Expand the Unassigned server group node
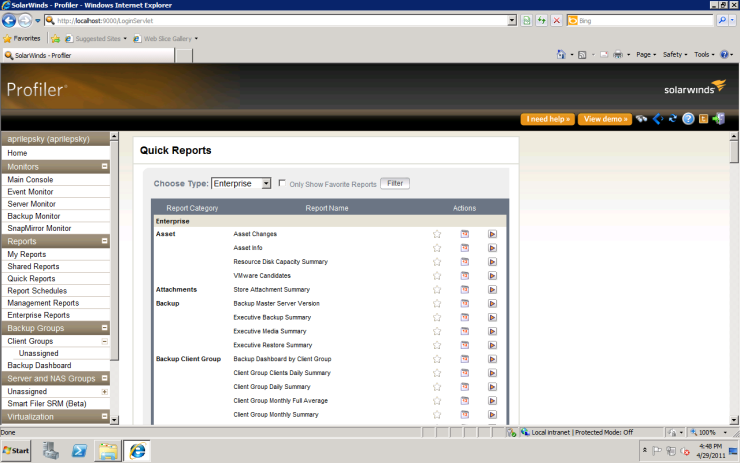Screen dimensions: 740x463 (105, 392)
